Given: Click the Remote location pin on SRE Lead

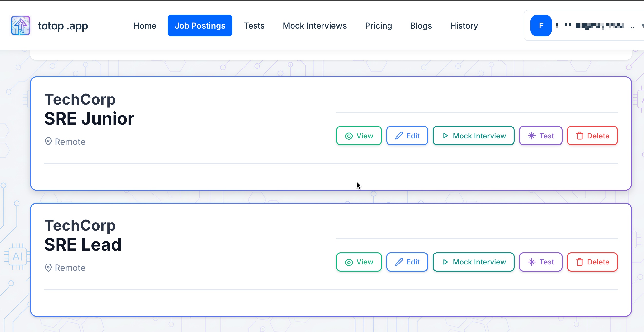Looking at the screenshot, I should 48,267.
